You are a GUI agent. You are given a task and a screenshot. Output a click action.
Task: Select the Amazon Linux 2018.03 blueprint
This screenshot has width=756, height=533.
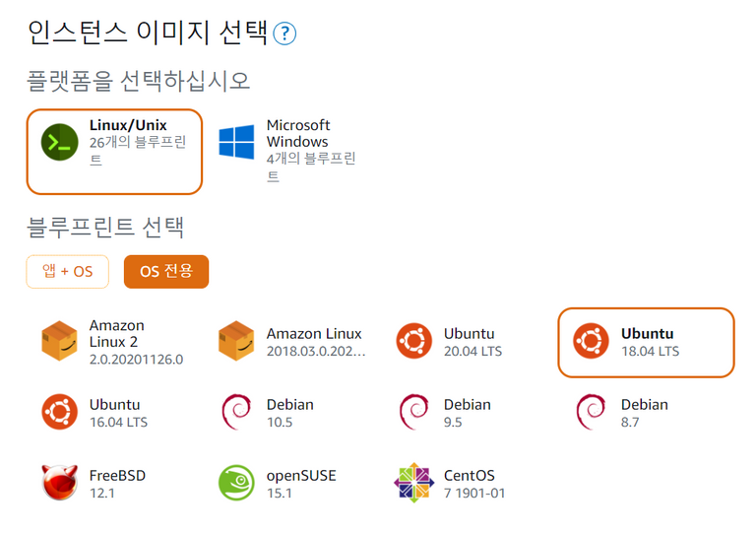pyautogui.click(x=291, y=342)
